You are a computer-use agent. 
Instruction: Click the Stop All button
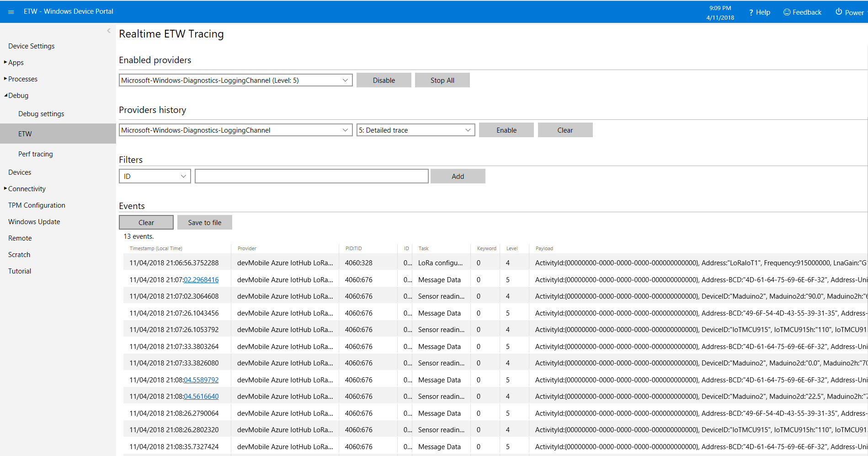[x=442, y=80]
